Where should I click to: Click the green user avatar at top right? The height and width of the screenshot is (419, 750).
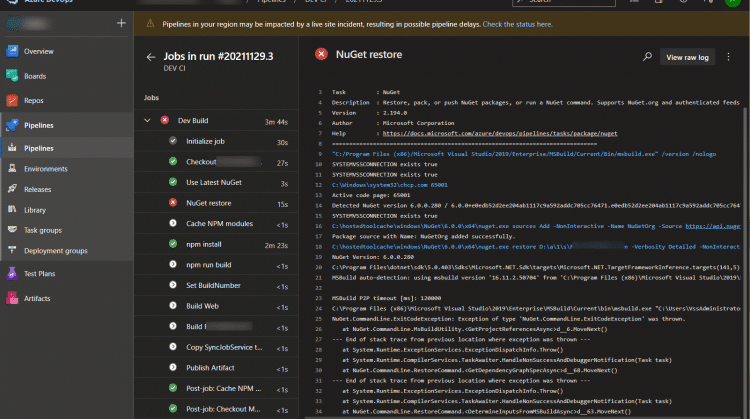click(733, 1)
